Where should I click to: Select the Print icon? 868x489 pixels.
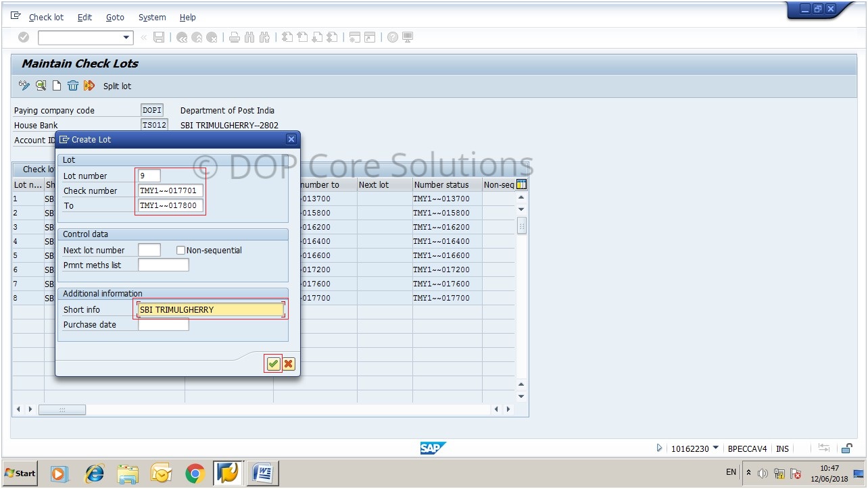coord(234,37)
